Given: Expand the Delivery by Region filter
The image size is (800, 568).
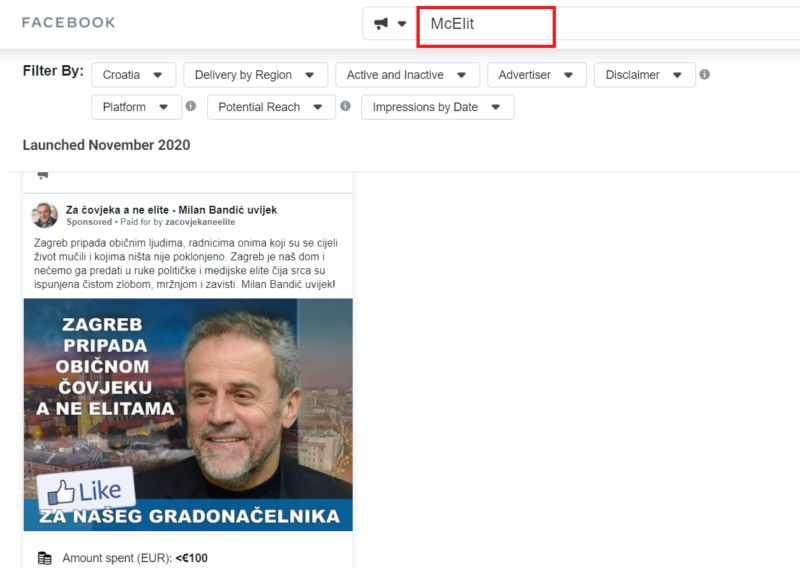Looking at the screenshot, I should (256, 75).
